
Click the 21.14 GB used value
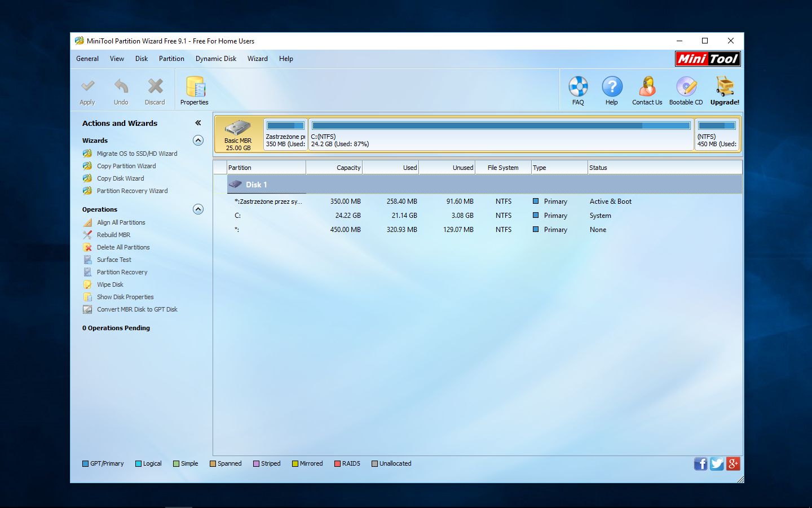(x=404, y=216)
